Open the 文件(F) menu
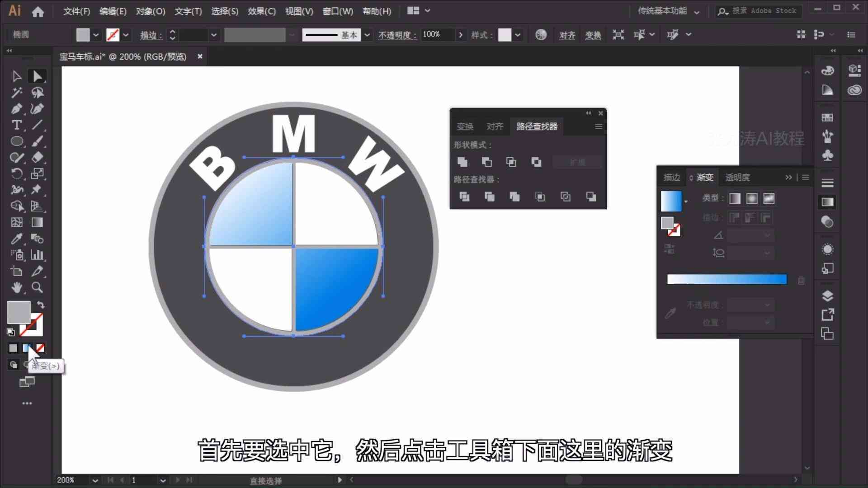868x488 pixels. tap(76, 11)
